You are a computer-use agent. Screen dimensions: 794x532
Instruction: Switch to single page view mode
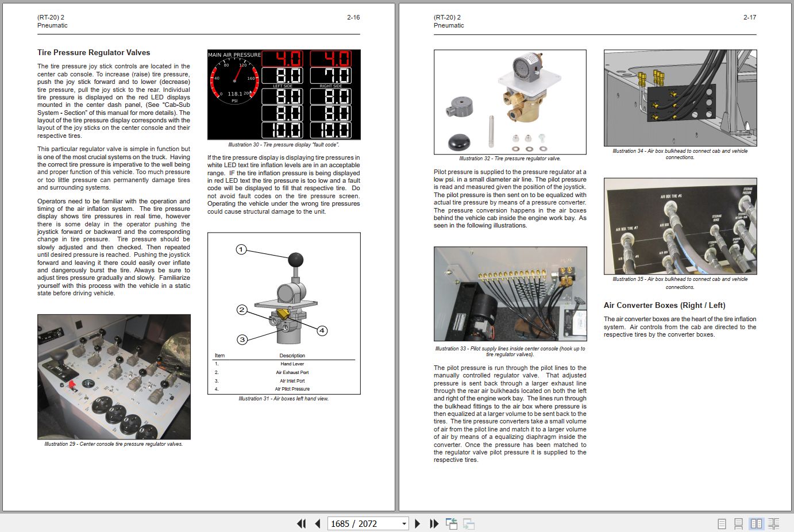tap(722, 523)
